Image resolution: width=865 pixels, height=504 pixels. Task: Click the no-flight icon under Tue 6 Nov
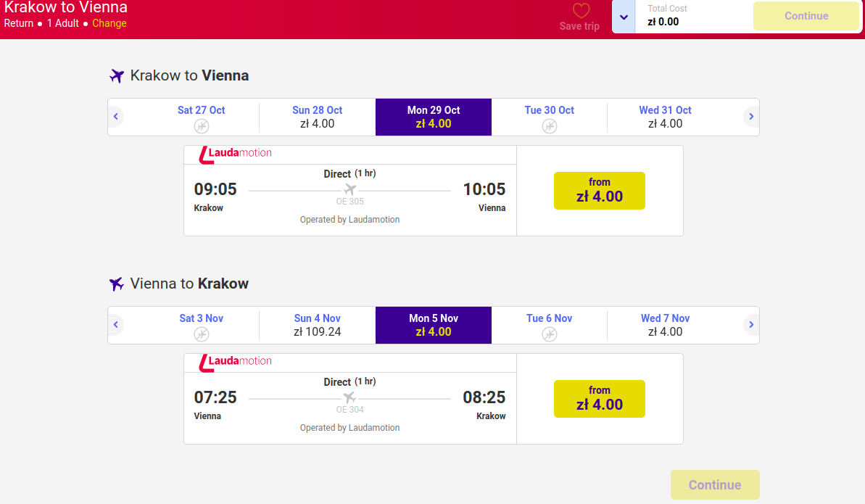(550, 334)
